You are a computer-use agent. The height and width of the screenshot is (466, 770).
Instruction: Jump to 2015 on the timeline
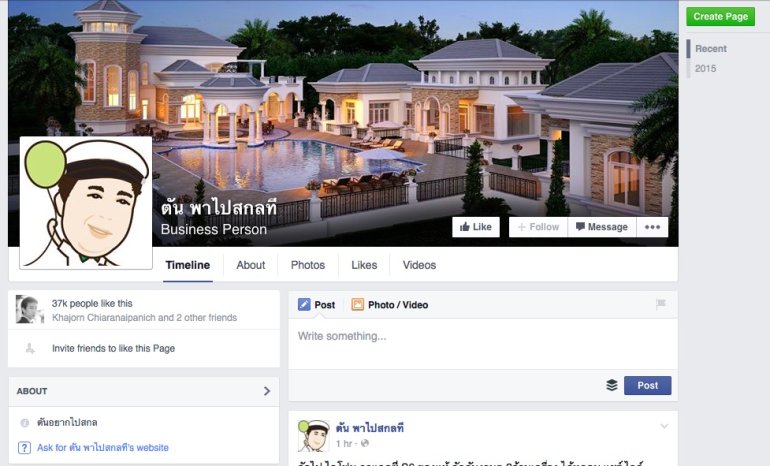pos(705,68)
